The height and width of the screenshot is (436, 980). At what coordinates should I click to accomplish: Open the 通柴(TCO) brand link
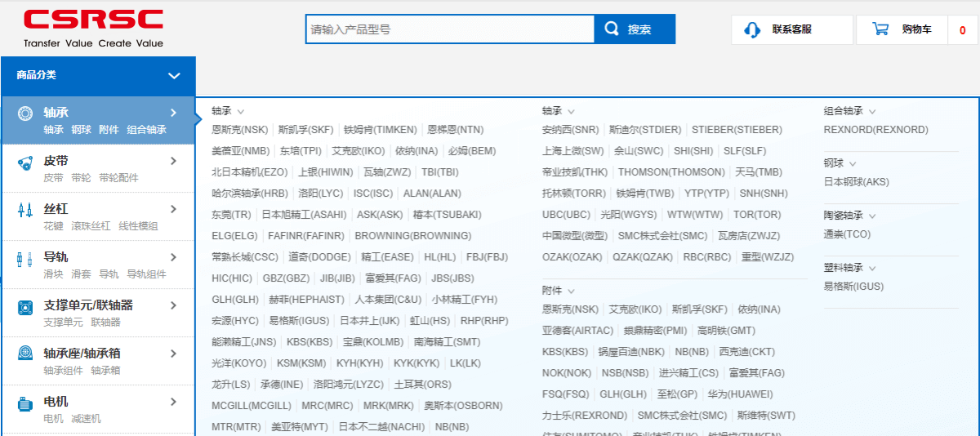[848, 234]
